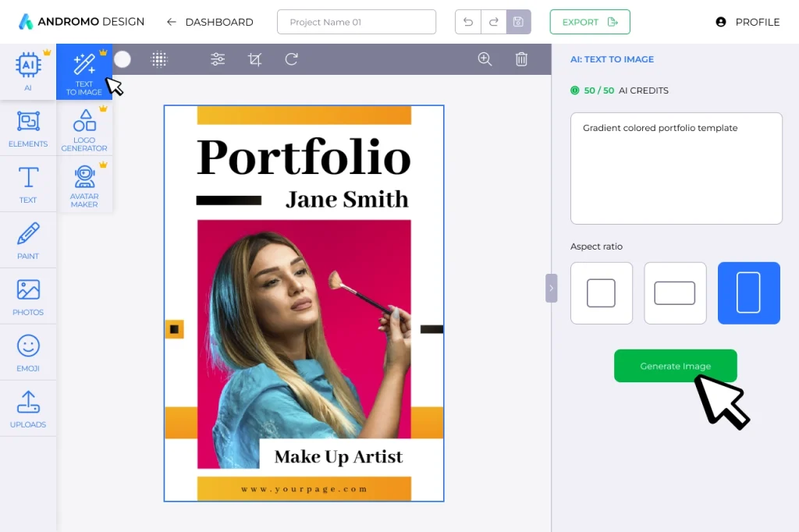Image resolution: width=799 pixels, height=532 pixels.
Task: Open the AI tools sidebar panel
Action: tap(28, 72)
